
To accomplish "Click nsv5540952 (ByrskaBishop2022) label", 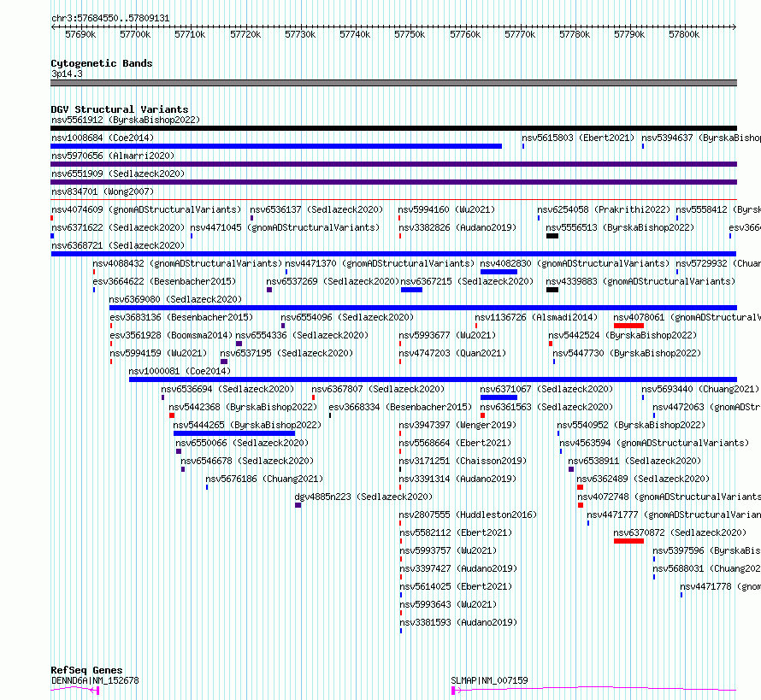I will pos(631,425).
